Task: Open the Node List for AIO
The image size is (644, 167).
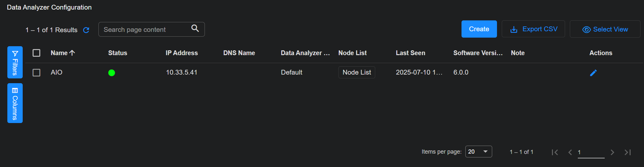Action: pyautogui.click(x=357, y=72)
